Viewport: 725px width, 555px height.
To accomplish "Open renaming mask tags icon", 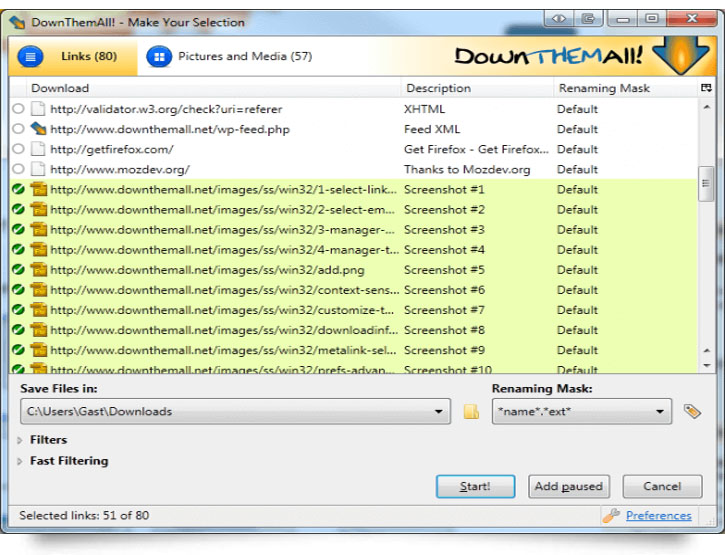I will [692, 411].
